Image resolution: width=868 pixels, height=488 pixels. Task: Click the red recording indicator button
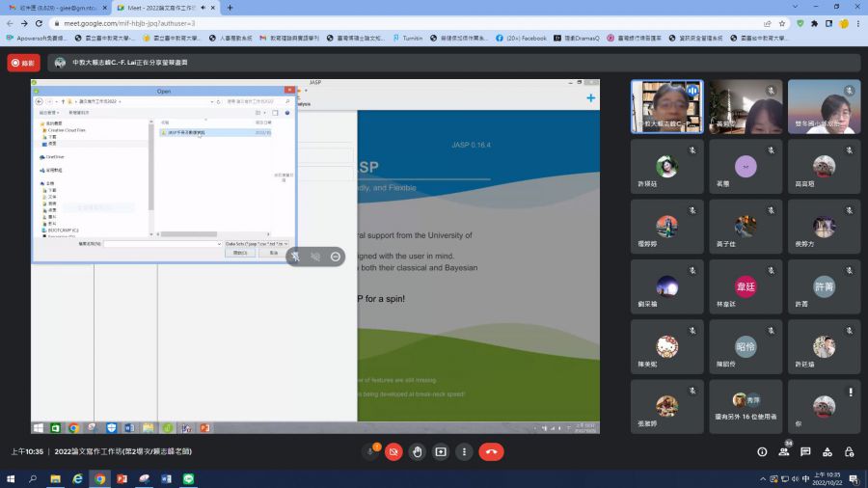[24, 63]
